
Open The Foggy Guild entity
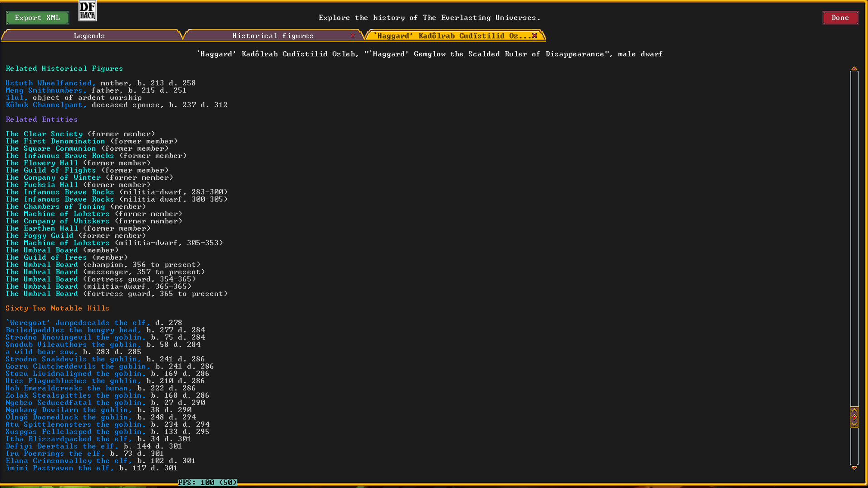[39, 236]
